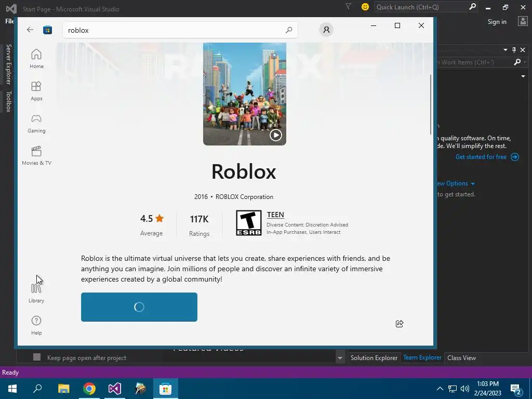The width and height of the screenshot is (532, 399).
Task: Toggle Keep page open after project checkbox
Action: 37,357
